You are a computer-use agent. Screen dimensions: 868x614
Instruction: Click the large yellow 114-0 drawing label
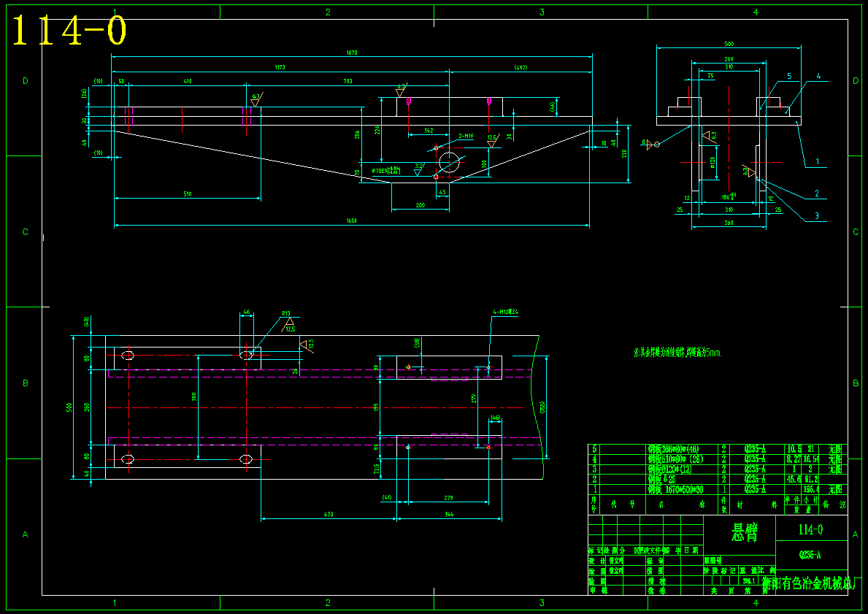pyautogui.click(x=70, y=31)
